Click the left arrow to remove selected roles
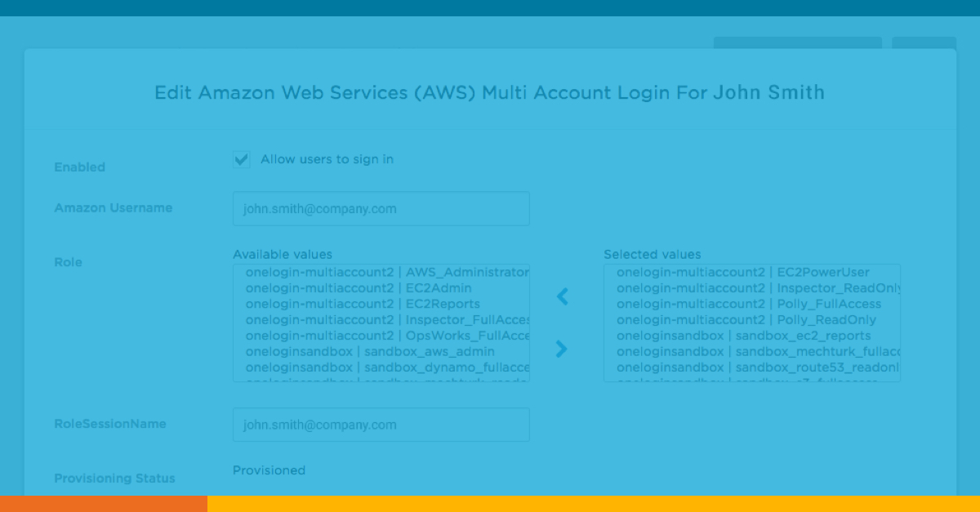The height and width of the screenshot is (512, 980). 562,296
